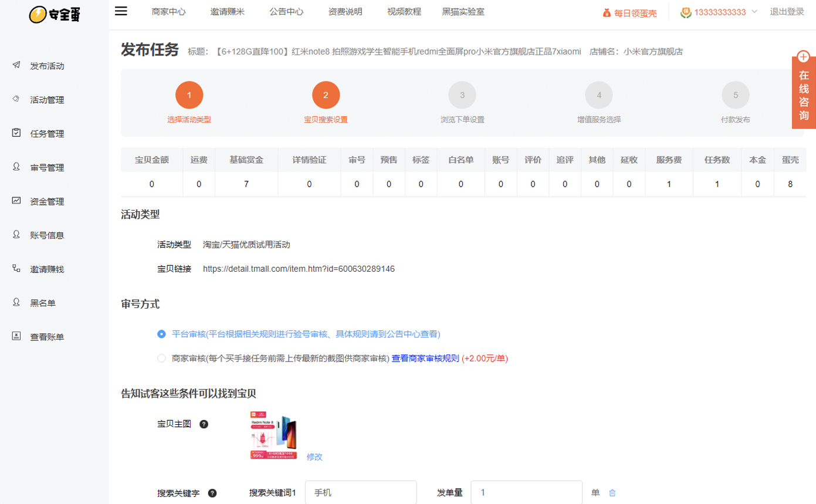Click the help icon beside 宝贝主图

tap(204, 424)
